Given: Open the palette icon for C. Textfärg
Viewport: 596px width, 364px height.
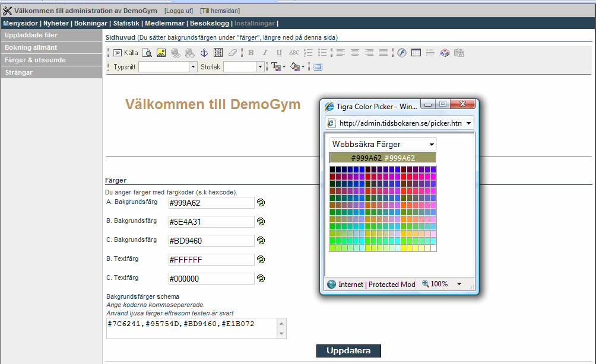Looking at the screenshot, I should 261,279.
